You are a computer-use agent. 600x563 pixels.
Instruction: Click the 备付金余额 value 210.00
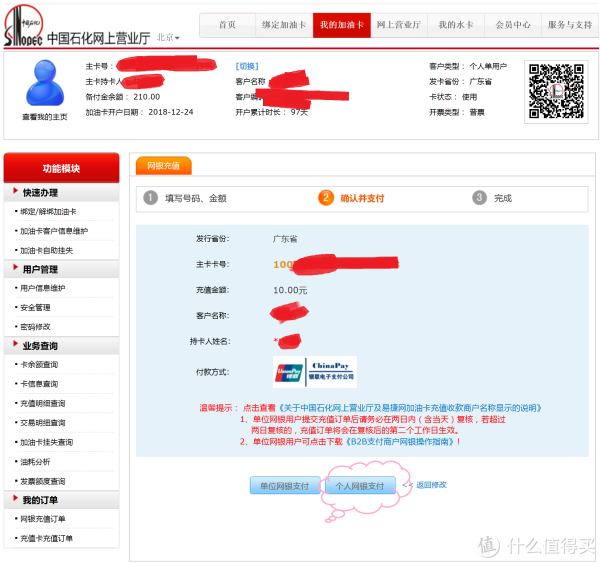point(147,97)
